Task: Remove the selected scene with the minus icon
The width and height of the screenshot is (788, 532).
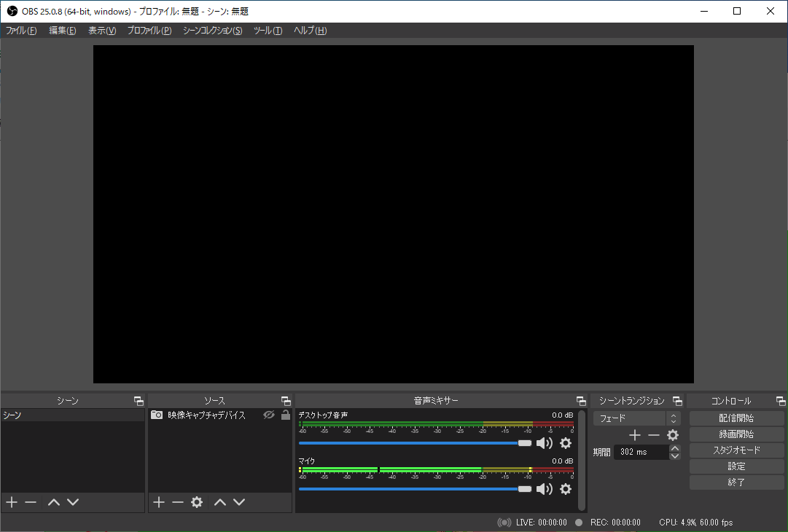Action: click(31, 502)
